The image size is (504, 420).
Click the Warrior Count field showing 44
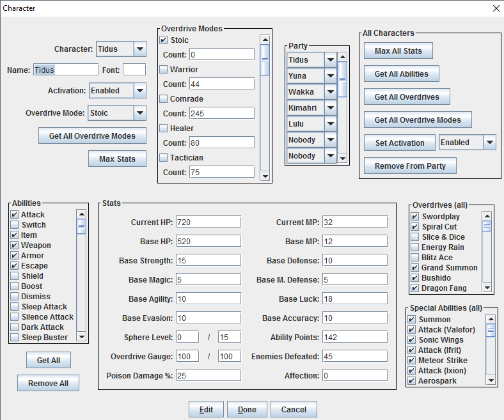[222, 84]
